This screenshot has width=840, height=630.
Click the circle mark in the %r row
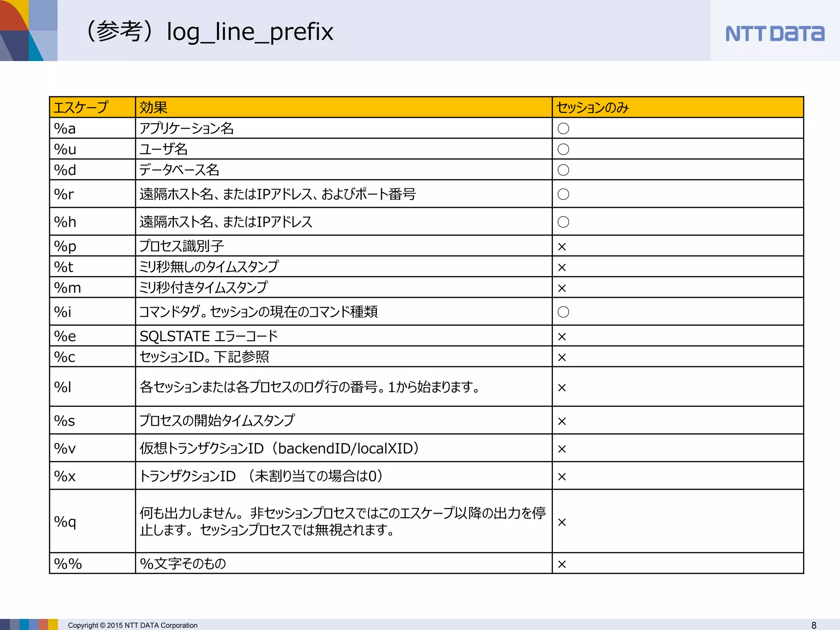563,194
